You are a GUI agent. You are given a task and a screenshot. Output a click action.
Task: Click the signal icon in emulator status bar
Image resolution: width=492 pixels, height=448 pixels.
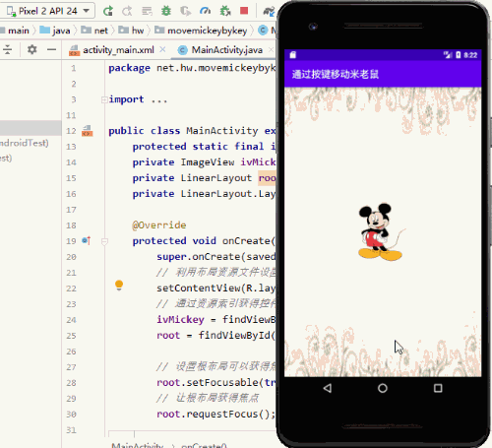point(448,55)
